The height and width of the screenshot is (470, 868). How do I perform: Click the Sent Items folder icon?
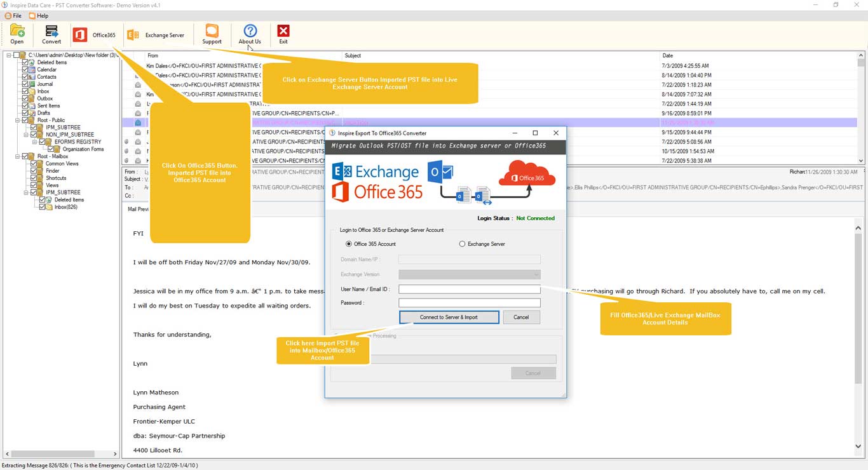32,106
